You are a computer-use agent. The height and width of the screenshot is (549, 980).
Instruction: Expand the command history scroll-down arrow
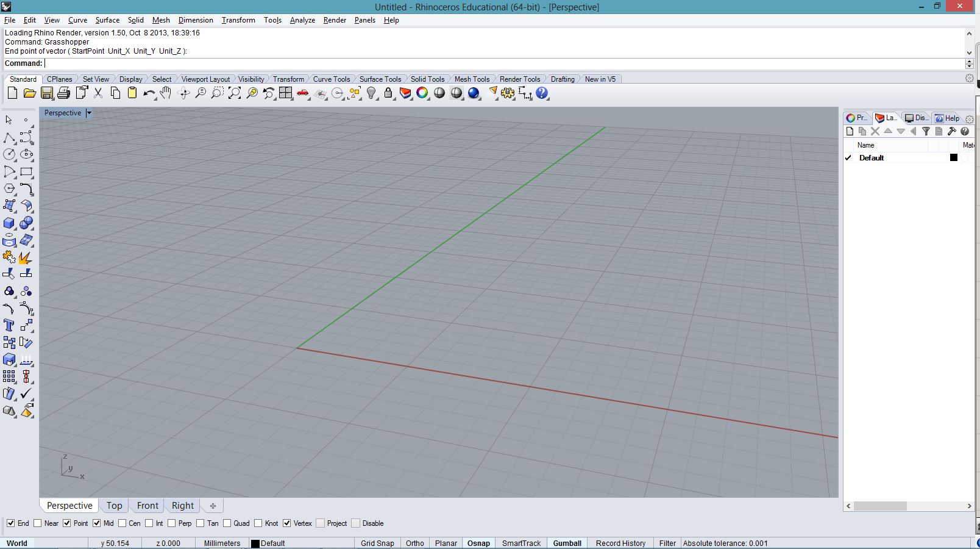click(969, 52)
